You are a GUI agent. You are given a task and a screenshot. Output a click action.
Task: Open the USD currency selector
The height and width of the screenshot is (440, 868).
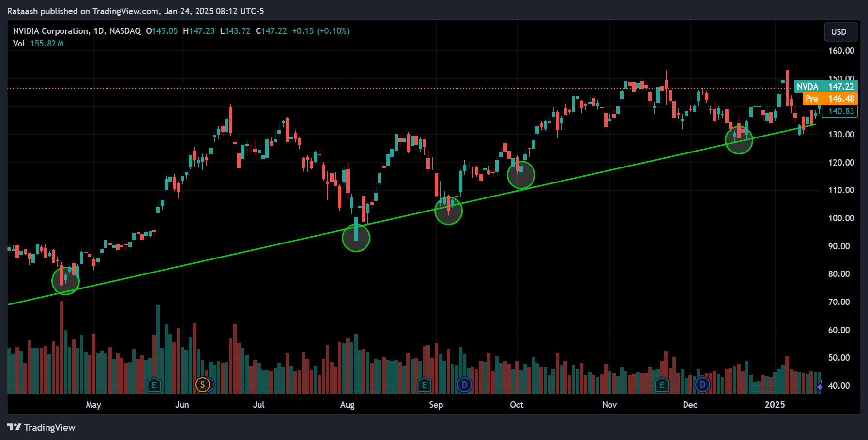[x=841, y=32]
